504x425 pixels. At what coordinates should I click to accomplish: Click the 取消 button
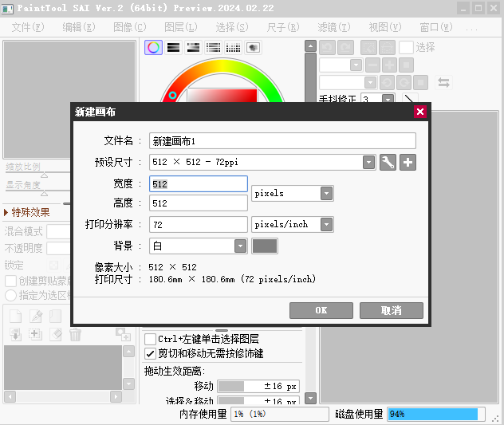point(392,310)
